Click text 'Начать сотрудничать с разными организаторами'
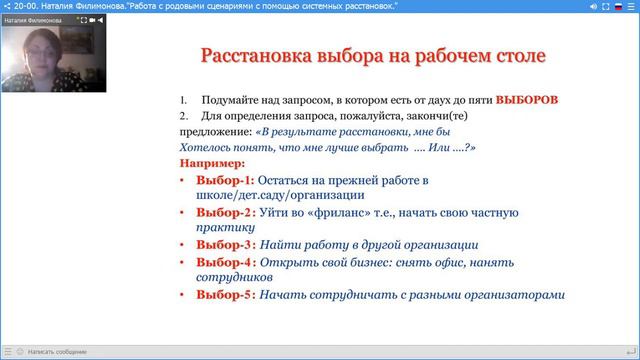This screenshot has width=640, height=360. (412, 295)
